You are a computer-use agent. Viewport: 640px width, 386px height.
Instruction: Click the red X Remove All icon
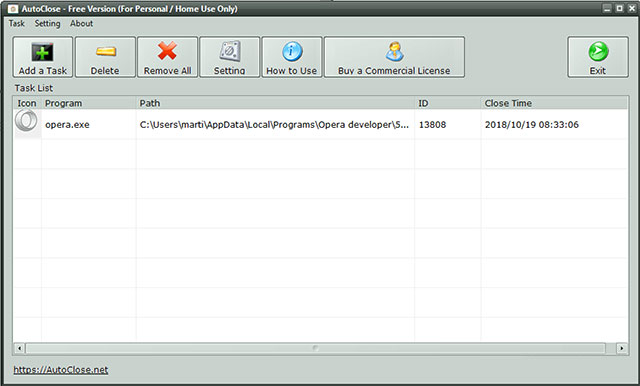167,51
